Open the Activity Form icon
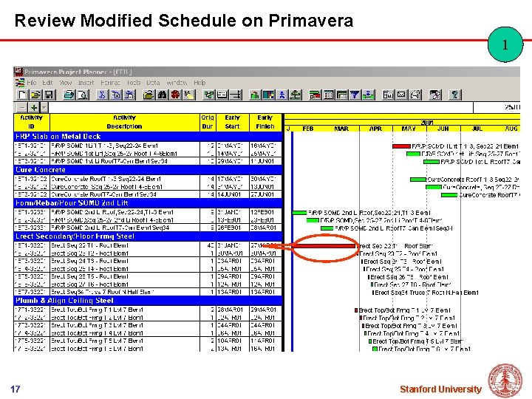532x399 pixels. click(x=222, y=95)
